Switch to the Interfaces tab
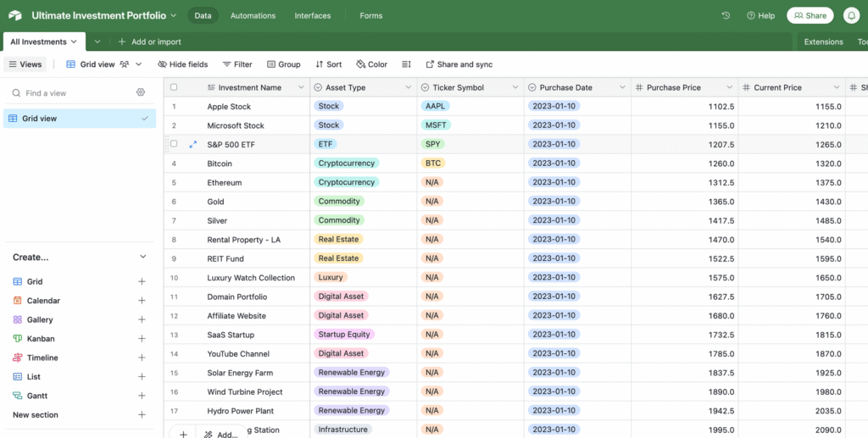Screen dimensions: 868x438 (313, 15)
